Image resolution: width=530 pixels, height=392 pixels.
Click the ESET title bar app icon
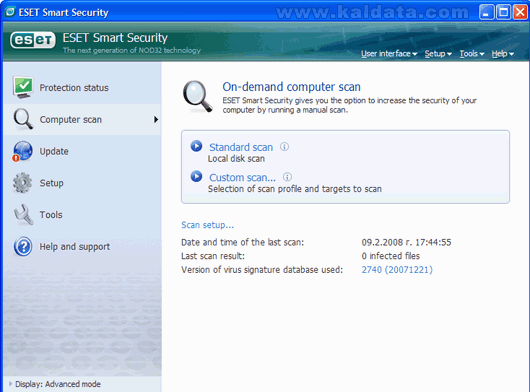(x=10, y=12)
